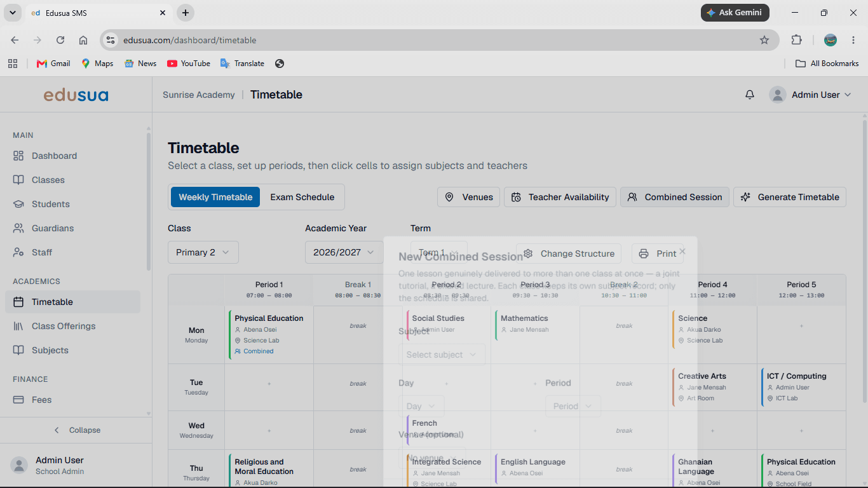Screen dimensions: 868x488
Task: Click the Sunrise Academy breadcrumb
Action: (x=199, y=95)
